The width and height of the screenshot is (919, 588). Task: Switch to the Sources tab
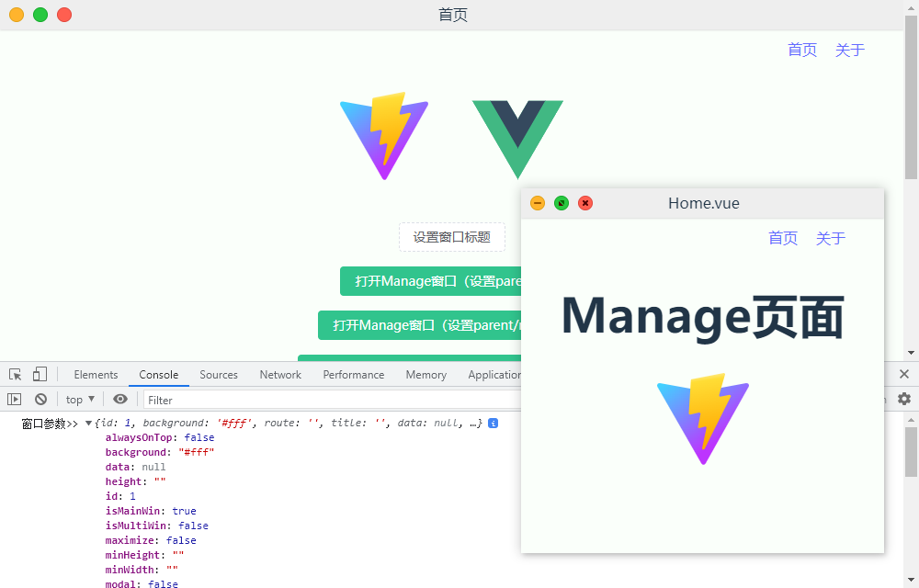click(219, 375)
